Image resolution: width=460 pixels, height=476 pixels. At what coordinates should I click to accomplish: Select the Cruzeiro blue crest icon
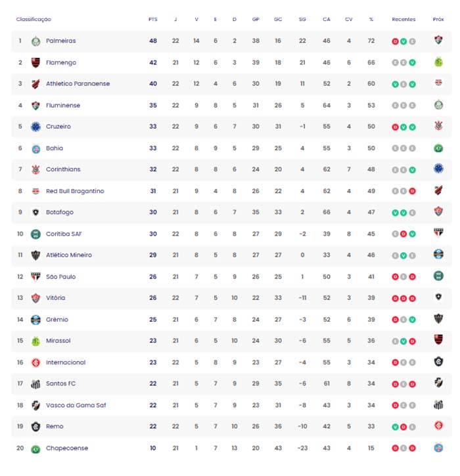tap(35, 127)
